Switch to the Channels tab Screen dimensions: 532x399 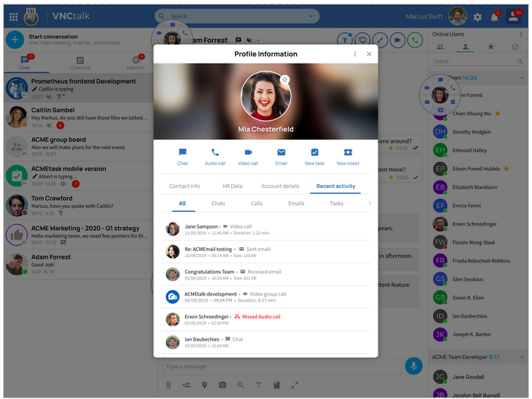(x=80, y=63)
